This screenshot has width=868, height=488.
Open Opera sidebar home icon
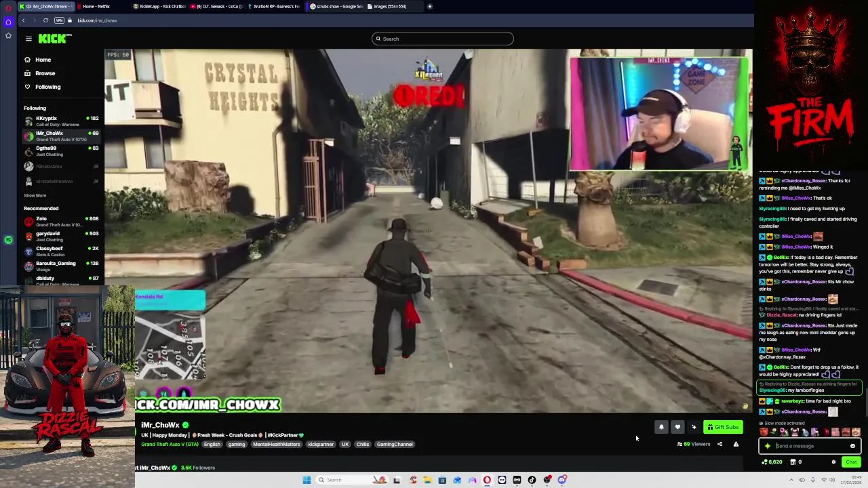coord(8,22)
